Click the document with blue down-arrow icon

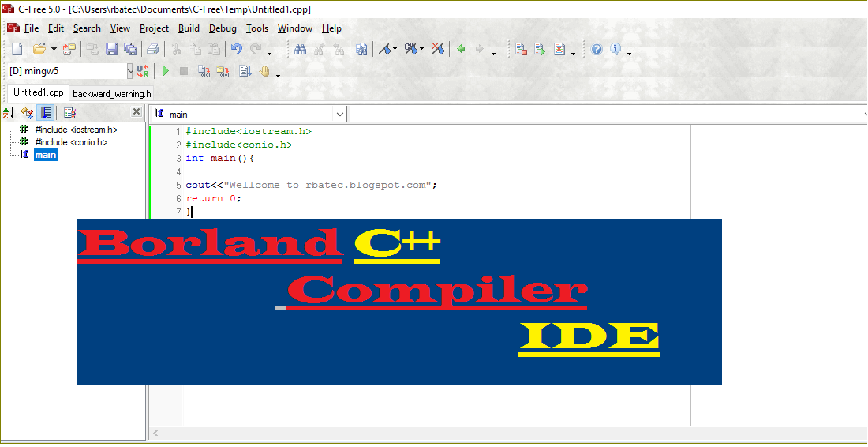(245, 71)
